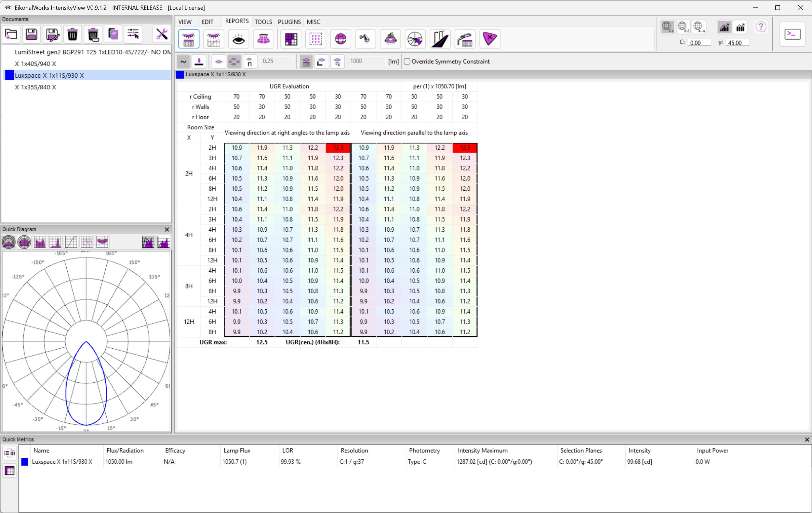Enable Override Symmetry Constraint checkbox
Viewport: 812px width, 513px height.
[x=407, y=62]
